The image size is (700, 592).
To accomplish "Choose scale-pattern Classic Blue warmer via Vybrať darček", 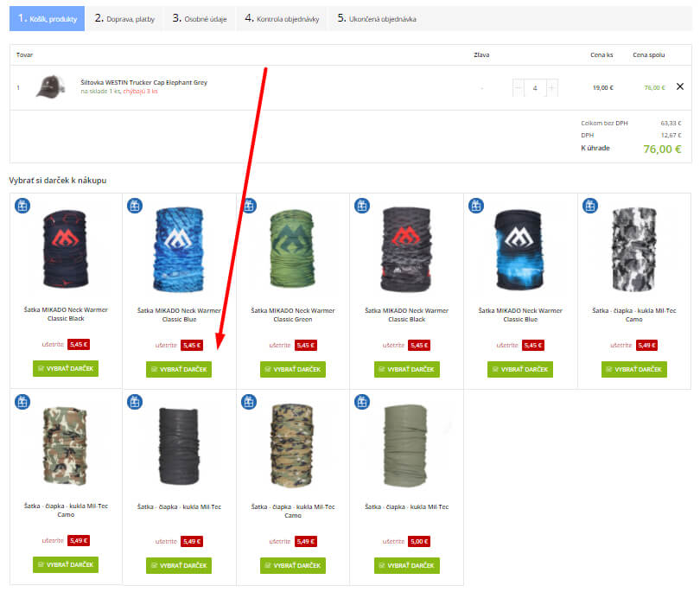I will click(179, 369).
